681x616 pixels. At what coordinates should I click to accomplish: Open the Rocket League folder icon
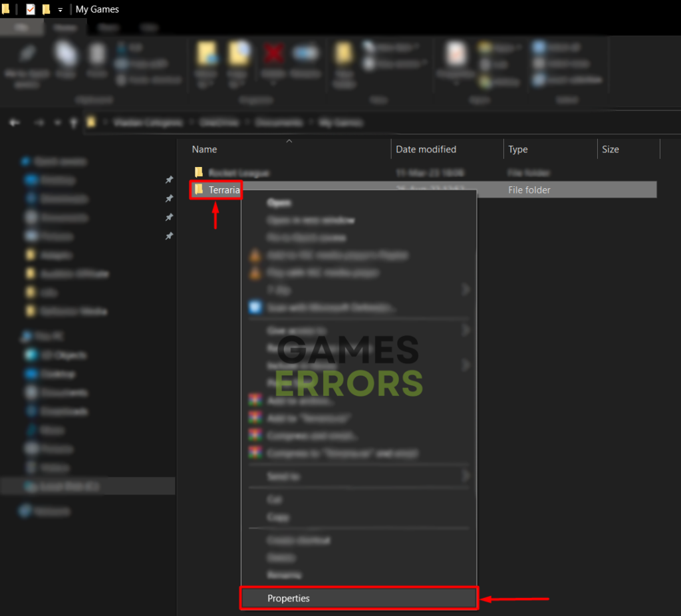pyautogui.click(x=198, y=172)
